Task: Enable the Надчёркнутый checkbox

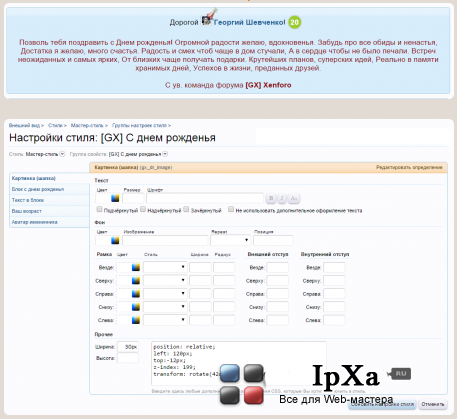Action: (x=143, y=209)
